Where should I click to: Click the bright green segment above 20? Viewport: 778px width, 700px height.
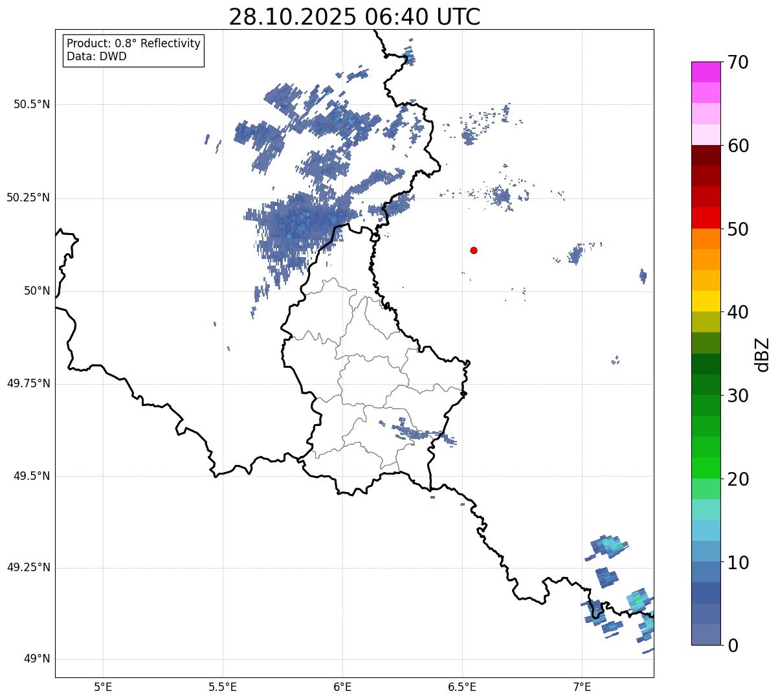[706, 468]
